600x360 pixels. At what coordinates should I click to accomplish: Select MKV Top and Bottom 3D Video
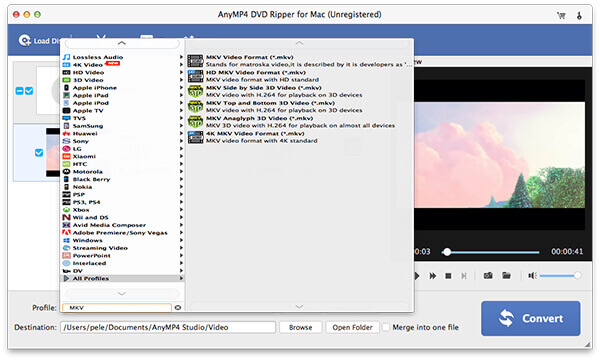click(x=300, y=107)
